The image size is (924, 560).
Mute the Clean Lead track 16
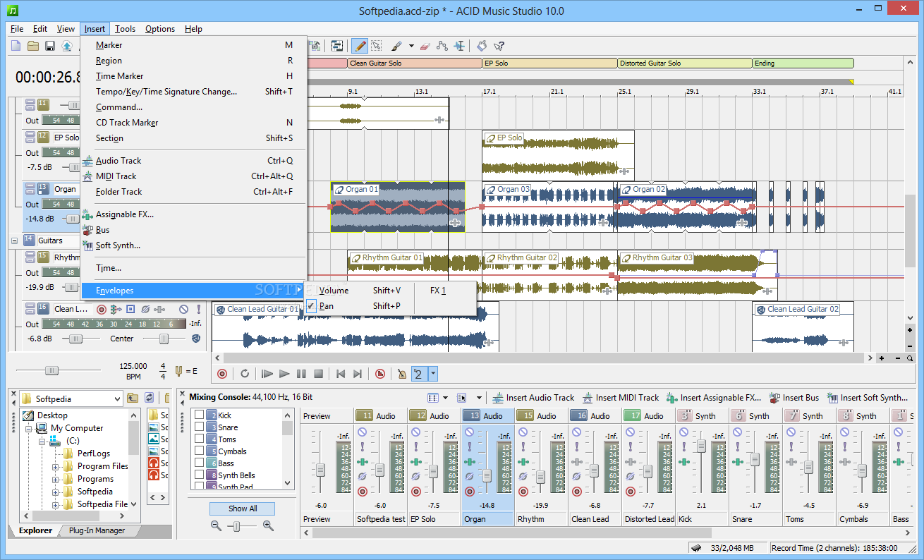click(183, 309)
